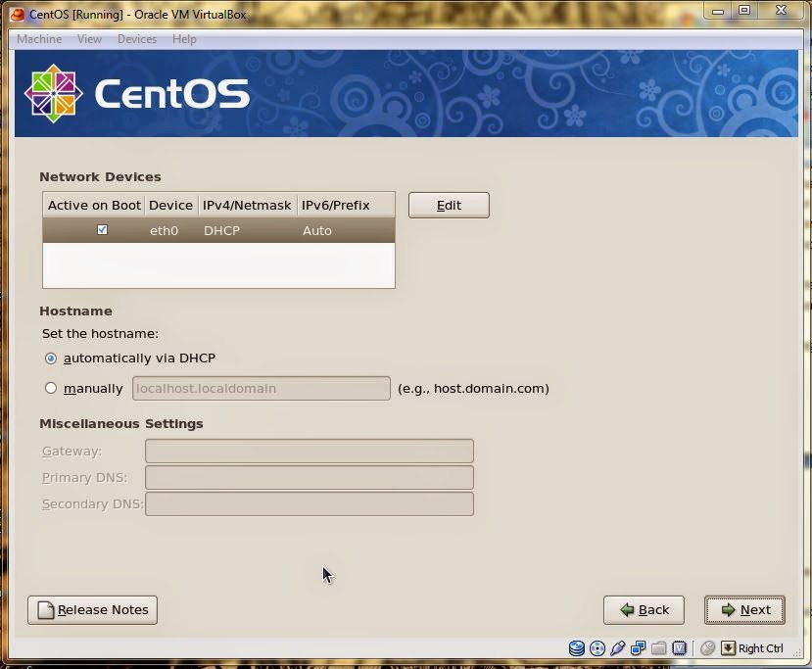The image size is (812, 669).
Task: Open the Machine menu
Action: click(39, 39)
